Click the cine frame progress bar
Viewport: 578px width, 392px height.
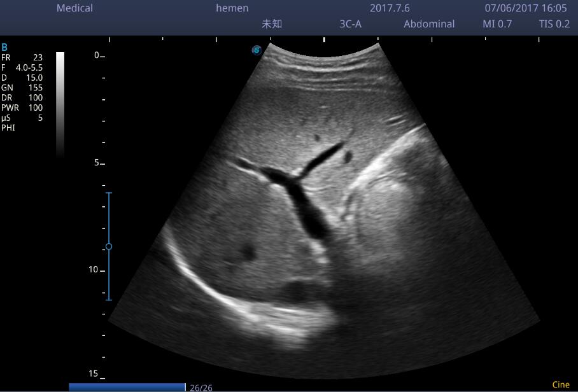127,387
